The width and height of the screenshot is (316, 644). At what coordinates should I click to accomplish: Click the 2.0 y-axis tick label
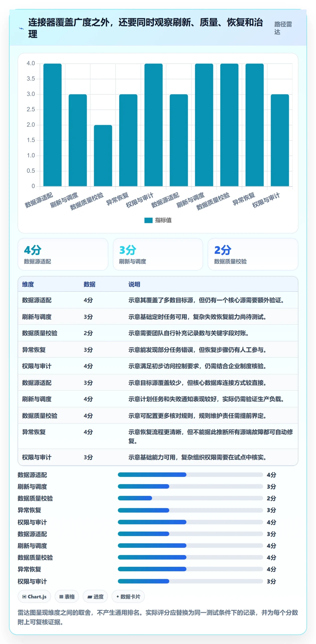tap(31, 125)
